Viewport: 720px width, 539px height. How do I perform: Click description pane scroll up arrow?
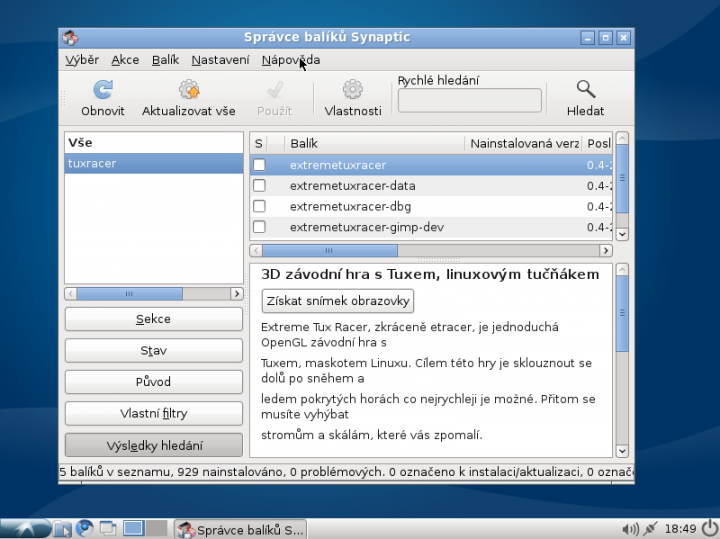(622, 270)
